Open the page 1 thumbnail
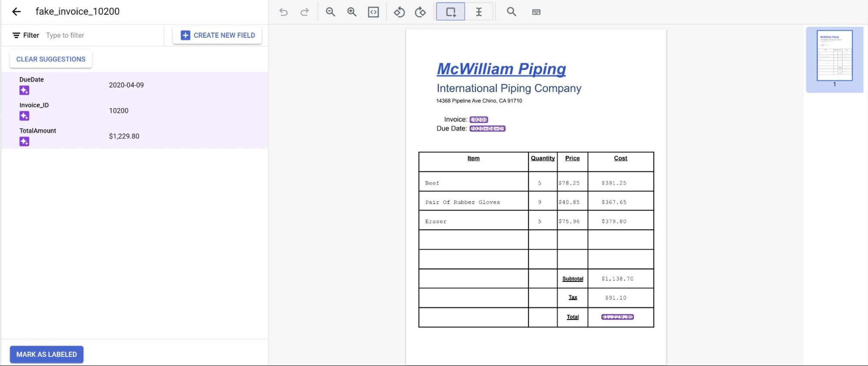This screenshot has height=366, width=868. [x=834, y=56]
